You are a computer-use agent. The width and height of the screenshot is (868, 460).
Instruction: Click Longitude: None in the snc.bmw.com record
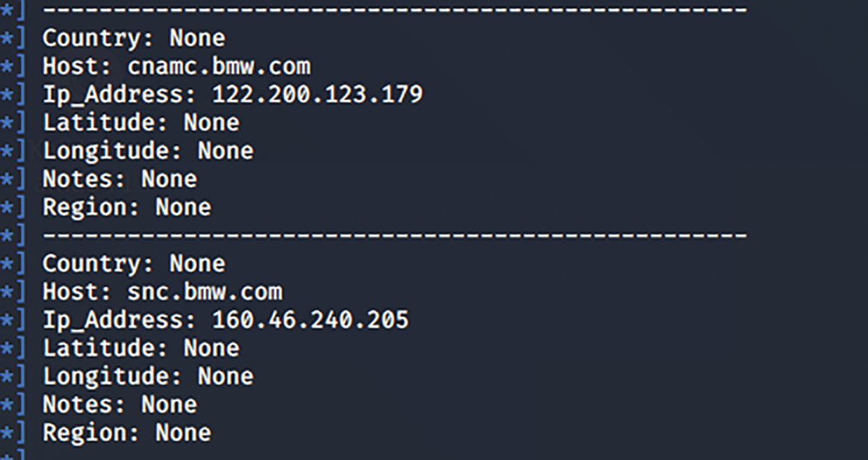148,376
